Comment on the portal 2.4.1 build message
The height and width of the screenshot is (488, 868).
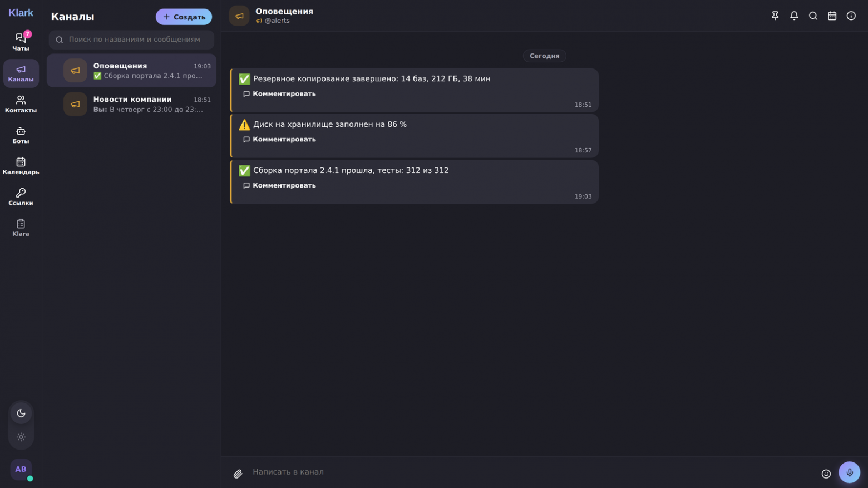click(279, 185)
